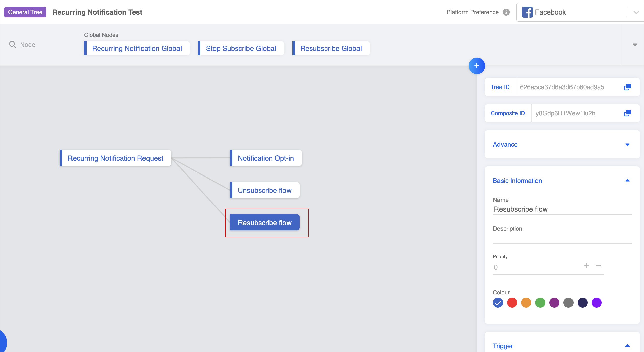Select the red colour swatch
Image resolution: width=644 pixels, height=352 pixels.
tap(512, 303)
